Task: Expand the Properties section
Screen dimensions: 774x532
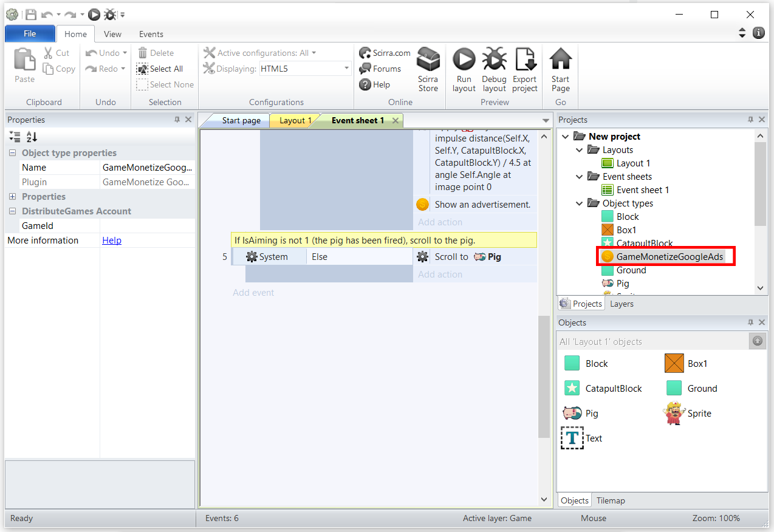Action: tap(13, 197)
